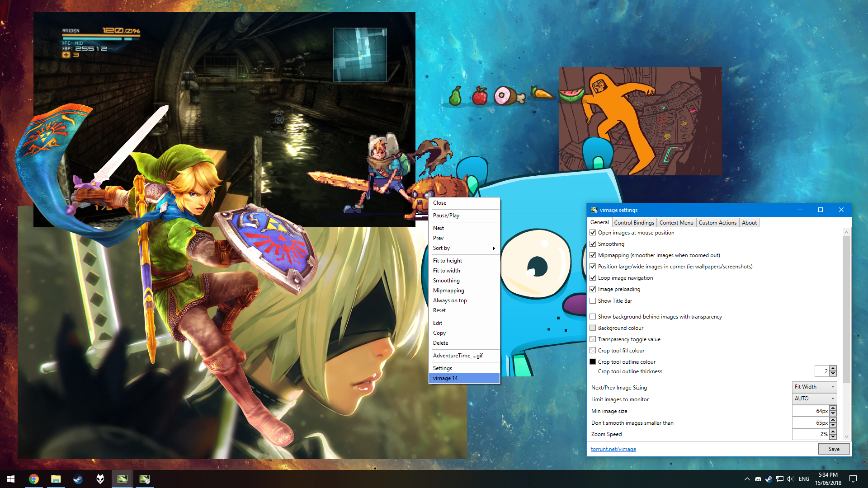Follow the torrunt.net/vimage link
868x488 pixels.
pyautogui.click(x=613, y=449)
